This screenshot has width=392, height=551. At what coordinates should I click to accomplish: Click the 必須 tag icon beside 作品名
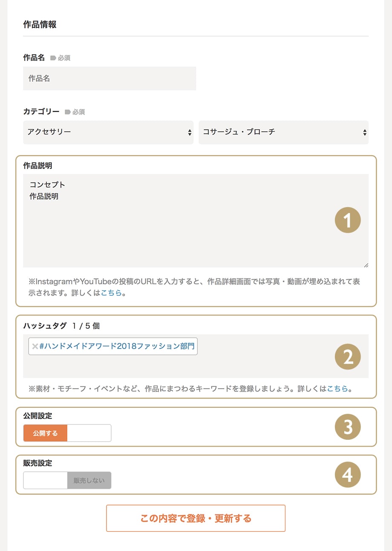pyautogui.click(x=53, y=58)
